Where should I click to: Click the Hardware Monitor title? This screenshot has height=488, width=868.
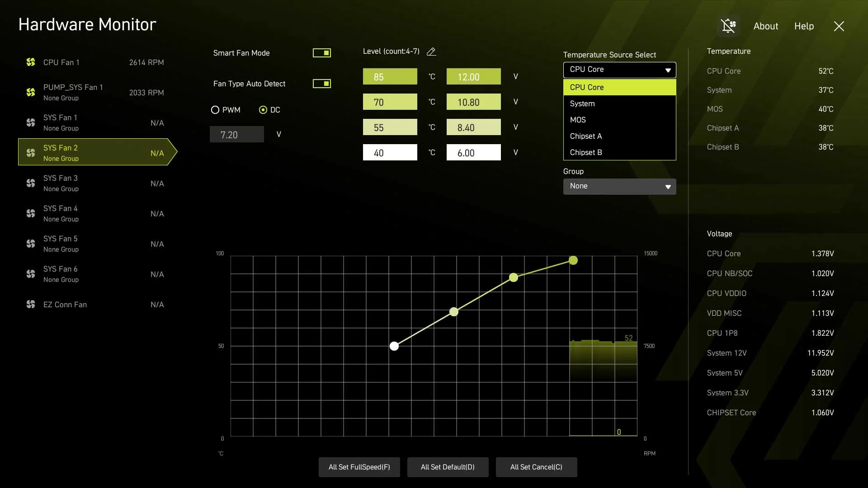pos(87,24)
